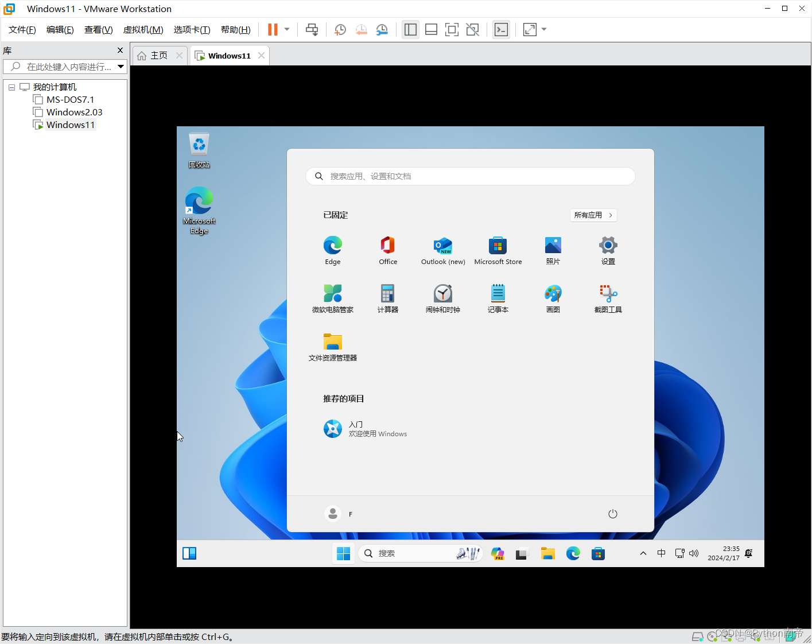Open 所有应用 all apps list
The height and width of the screenshot is (644, 812).
593,215
